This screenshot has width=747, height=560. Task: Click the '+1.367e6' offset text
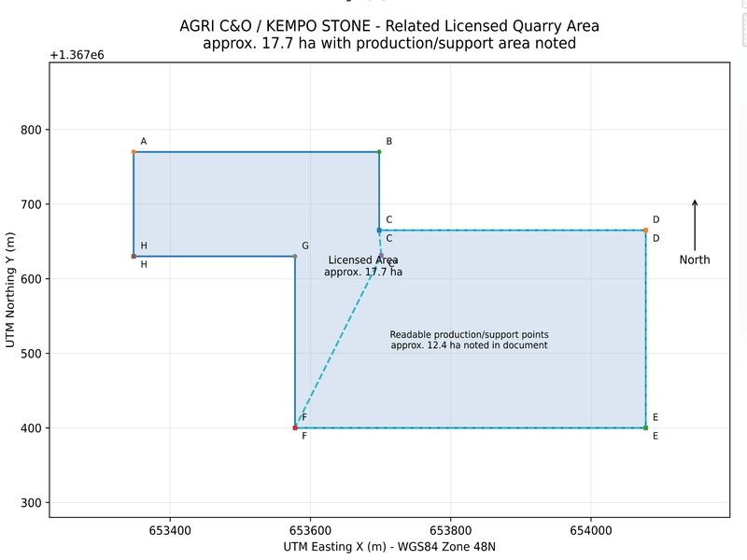[x=77, y=55]
